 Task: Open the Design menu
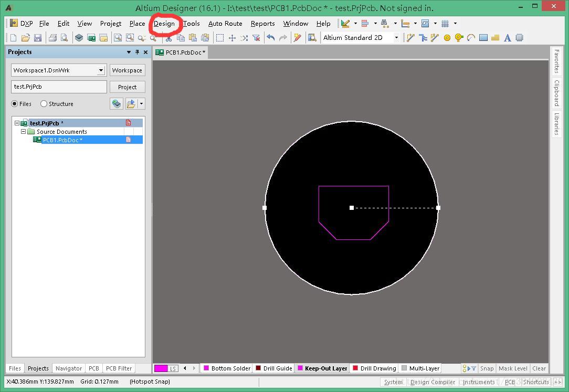tap(164, 24)
